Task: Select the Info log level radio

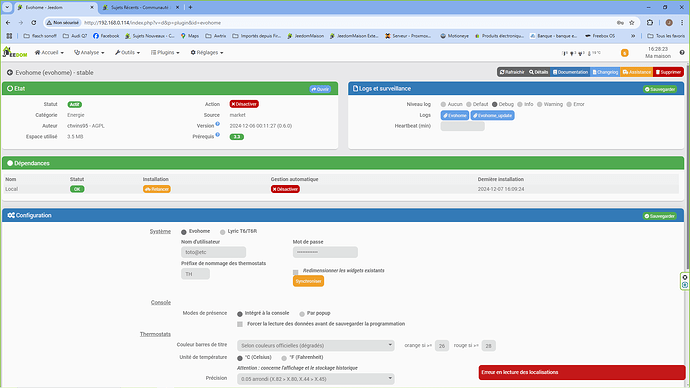Action: click(520, 104)
